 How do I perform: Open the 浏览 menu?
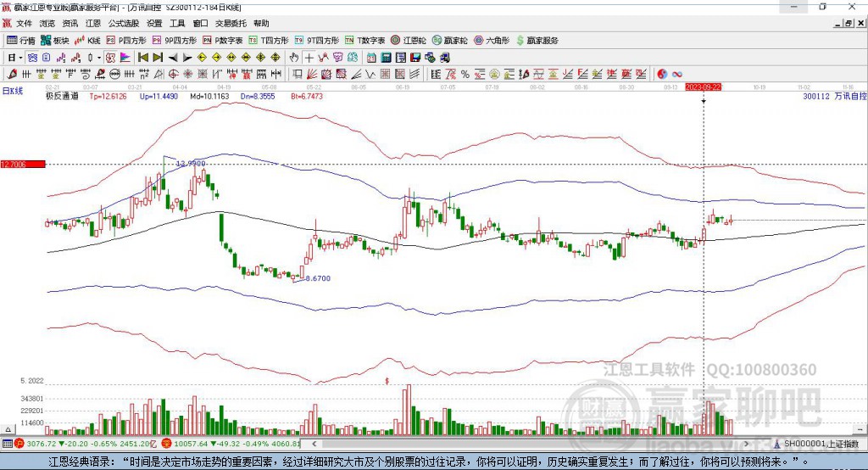(x=47, y=23)
